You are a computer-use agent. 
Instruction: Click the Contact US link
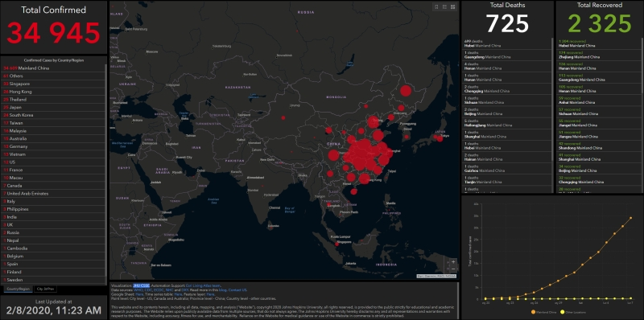(237, 290)
